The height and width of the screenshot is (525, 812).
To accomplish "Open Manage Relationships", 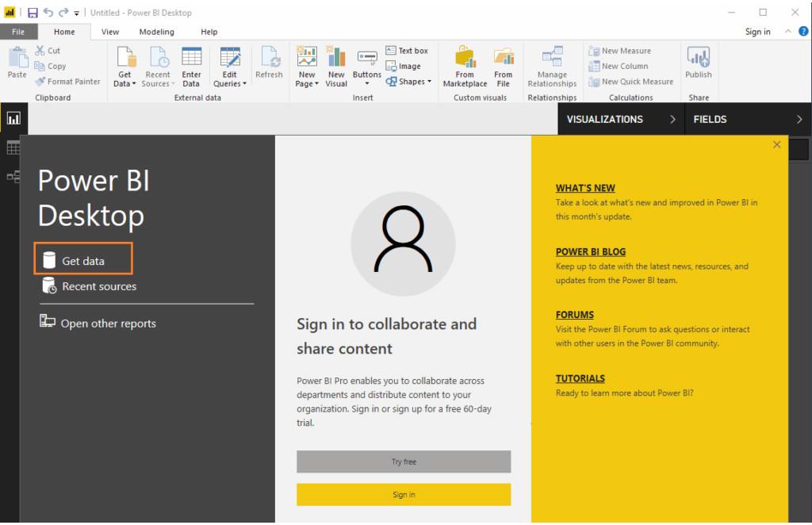I will click(552, 67).
